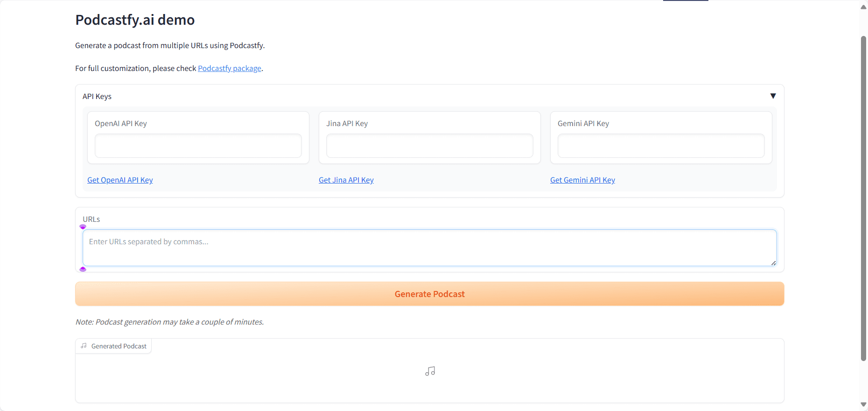This screenshot has width=868, height=411.
Task: Open the Get OpenAI API Key link
Action: pos(120,180)
